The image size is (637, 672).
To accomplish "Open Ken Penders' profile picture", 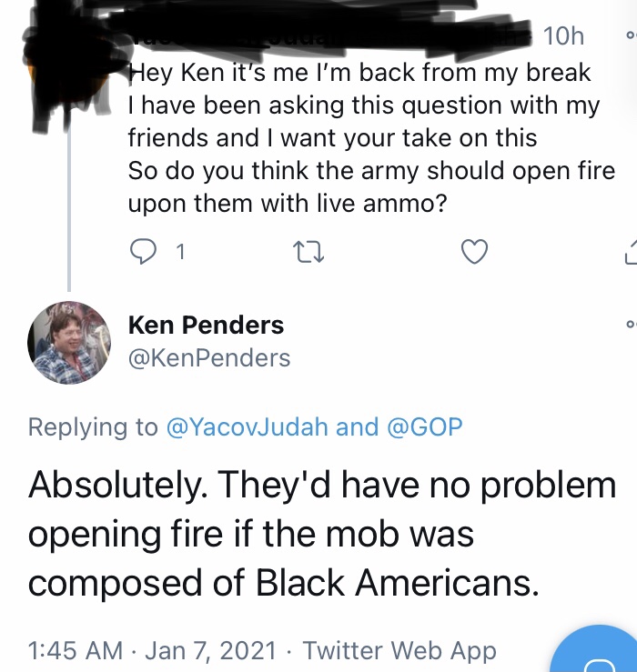I will pos(69,343).
